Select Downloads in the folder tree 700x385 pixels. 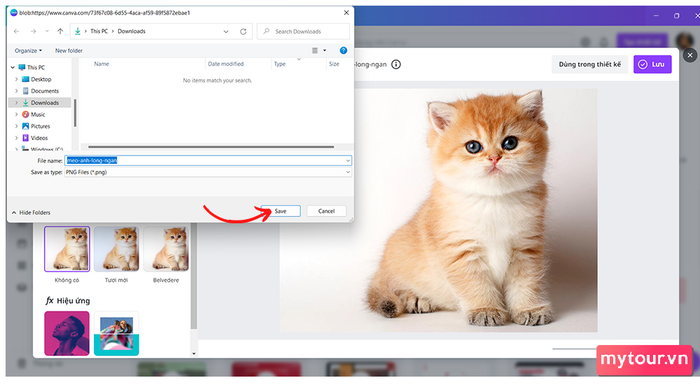[x=44, y=103]
